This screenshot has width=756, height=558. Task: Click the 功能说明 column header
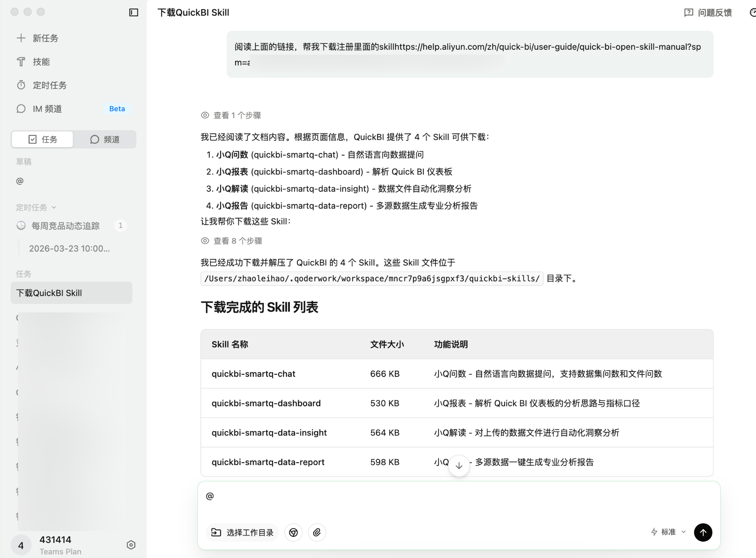(451, 345)
